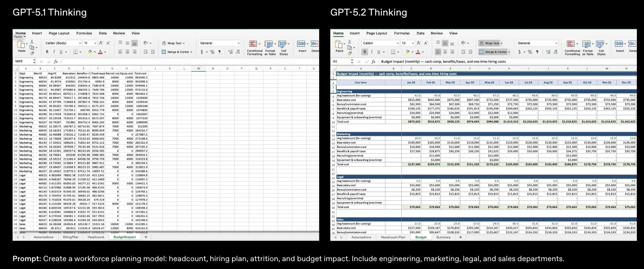
Task: Open Calibri (Body) font dropdown, left window
Action: point(80,43)
